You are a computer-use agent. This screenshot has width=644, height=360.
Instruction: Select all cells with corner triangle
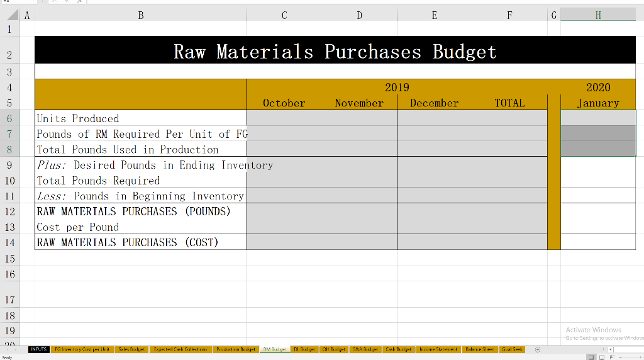pyautogui.click(x=13, y=15)
